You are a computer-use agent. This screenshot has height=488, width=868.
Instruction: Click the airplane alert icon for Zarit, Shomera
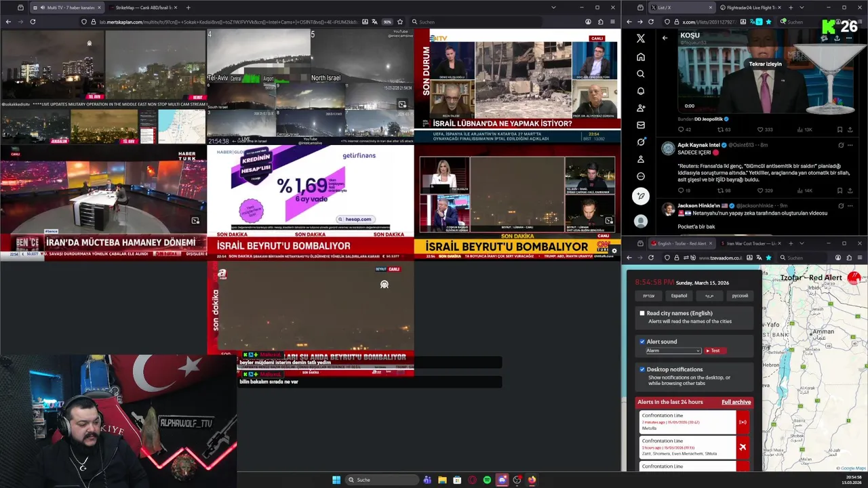coord(743,447)
